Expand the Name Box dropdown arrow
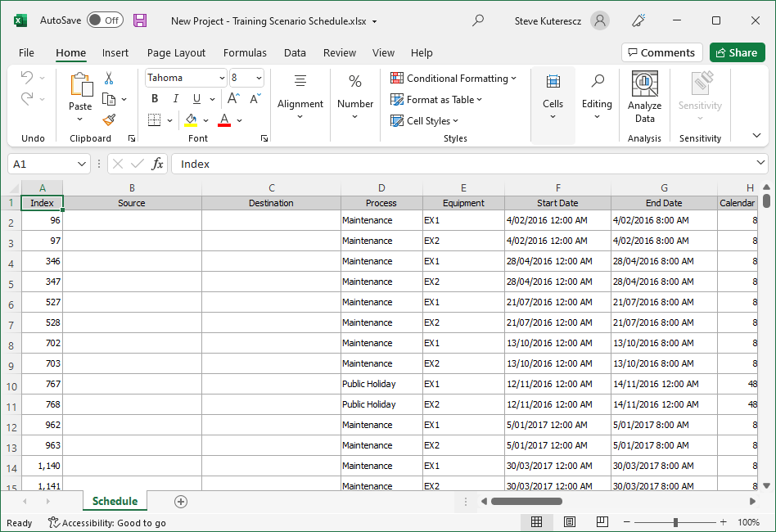 82,164
